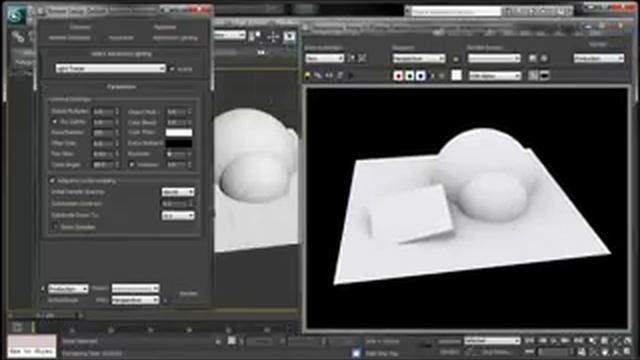The image size is (640, 360).
Task: Open RGB Alpha channel dropdown
Action: [495, 76]
